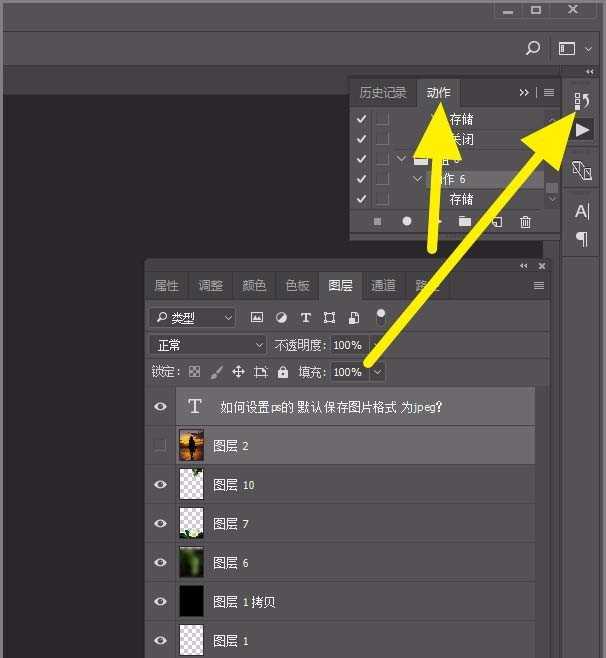Screen dimensions: 606x658
Task: Click 不透明度 opacity value field
Action: click(350, 345)
